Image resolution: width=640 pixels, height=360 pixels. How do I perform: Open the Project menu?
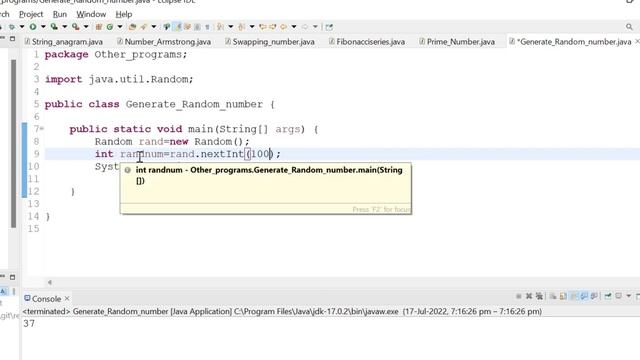(31, 14)
